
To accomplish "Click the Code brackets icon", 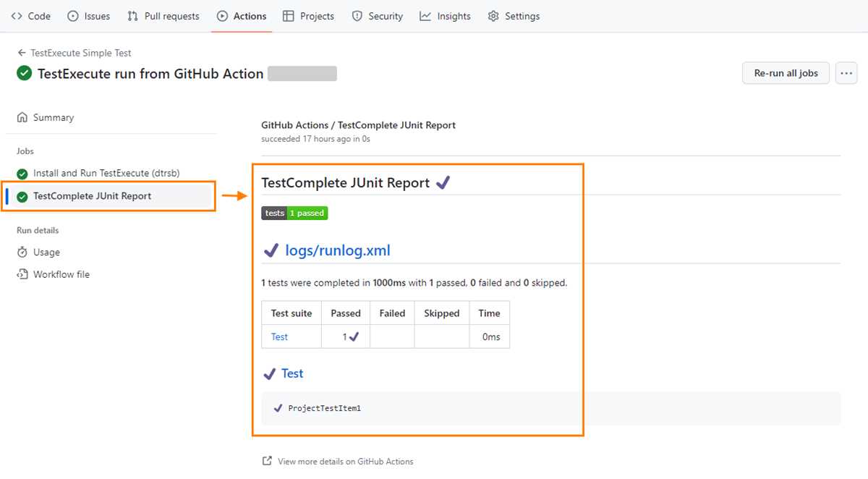I will pos(17,16).
